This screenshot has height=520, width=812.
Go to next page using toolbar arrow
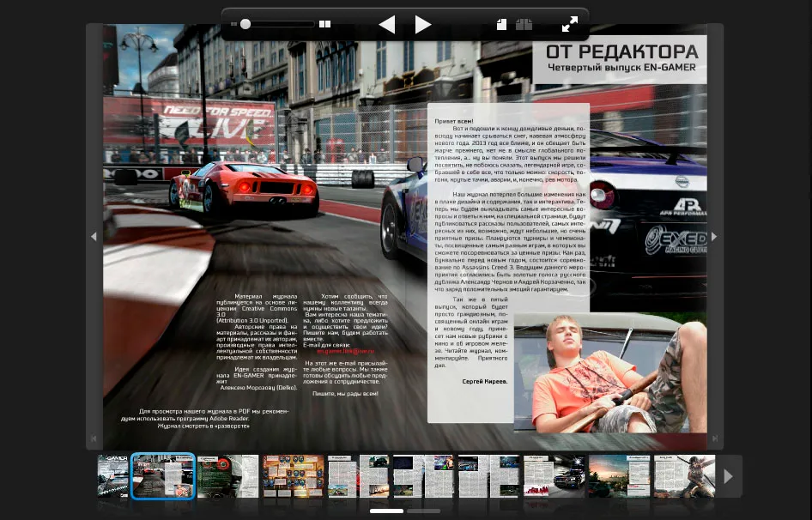pos(422,25)
